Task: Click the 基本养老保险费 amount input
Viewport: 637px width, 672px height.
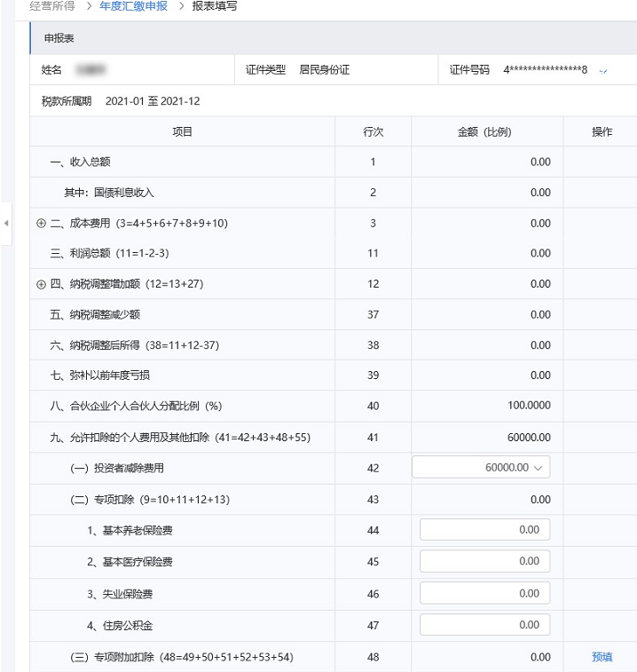Action: (484, 530)
